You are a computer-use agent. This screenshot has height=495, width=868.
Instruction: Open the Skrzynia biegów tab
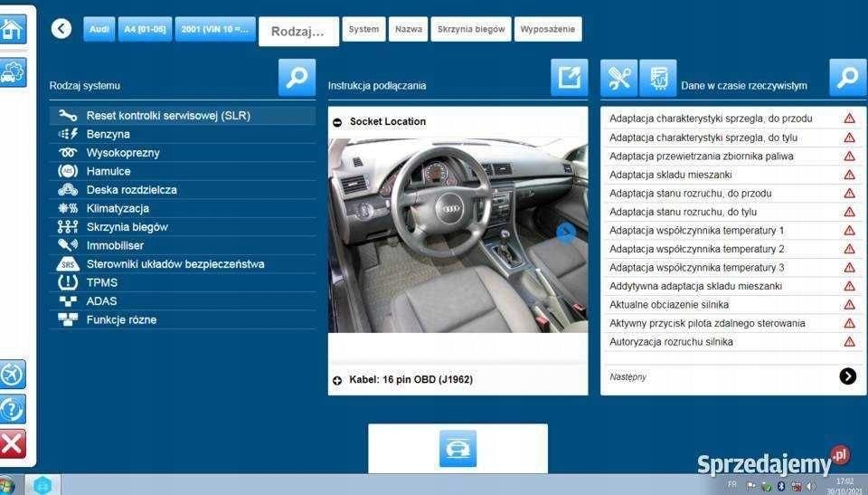click(471, 29)
